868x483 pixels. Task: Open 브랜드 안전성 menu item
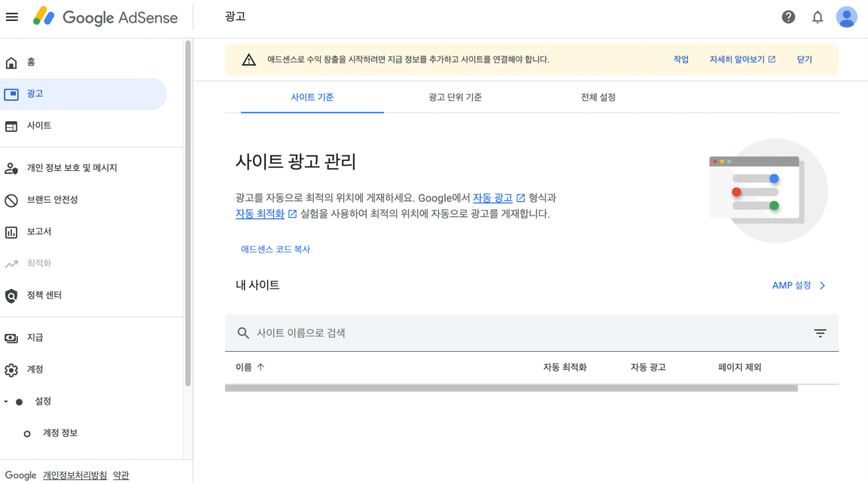tap(52, 200)
